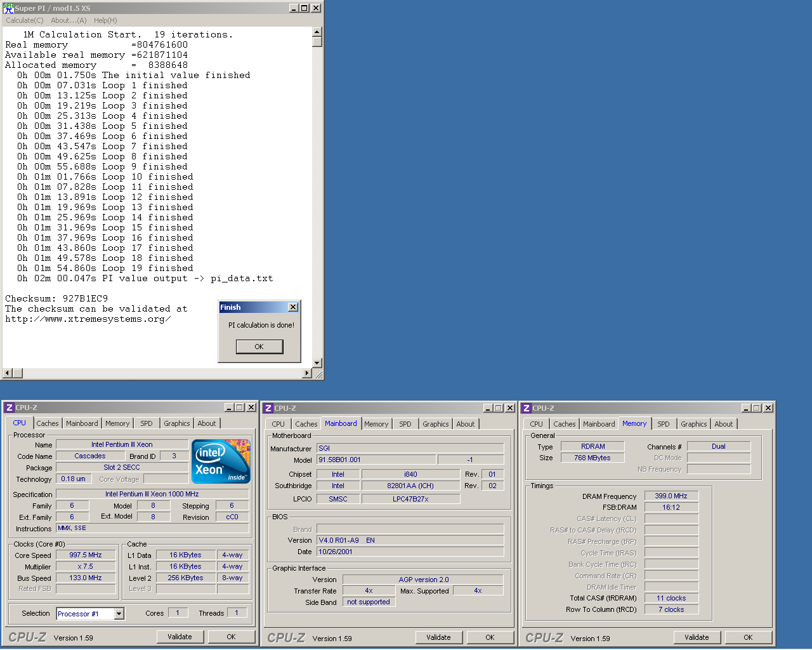Click the Cascades code name field

coord(90,456)
